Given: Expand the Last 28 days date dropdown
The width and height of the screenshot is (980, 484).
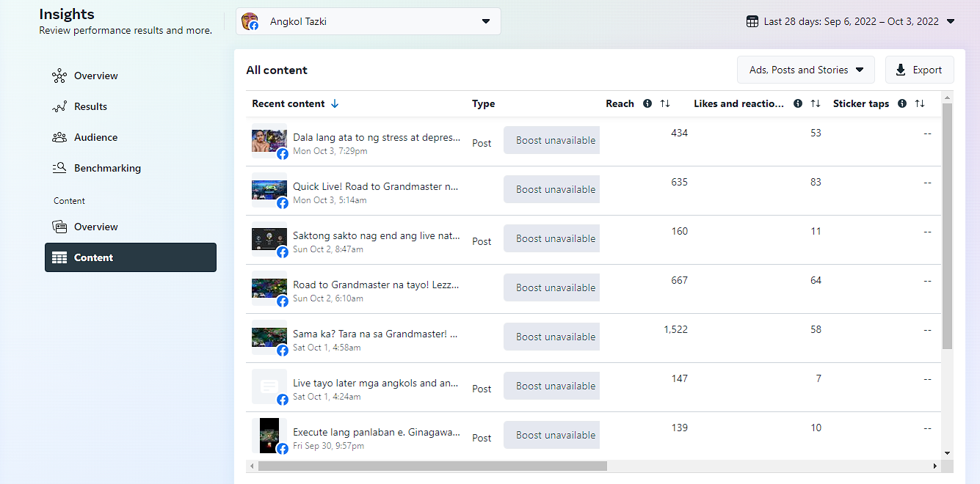Looking at the screenshot, I should pyautogui.click(x=951, y=21).
